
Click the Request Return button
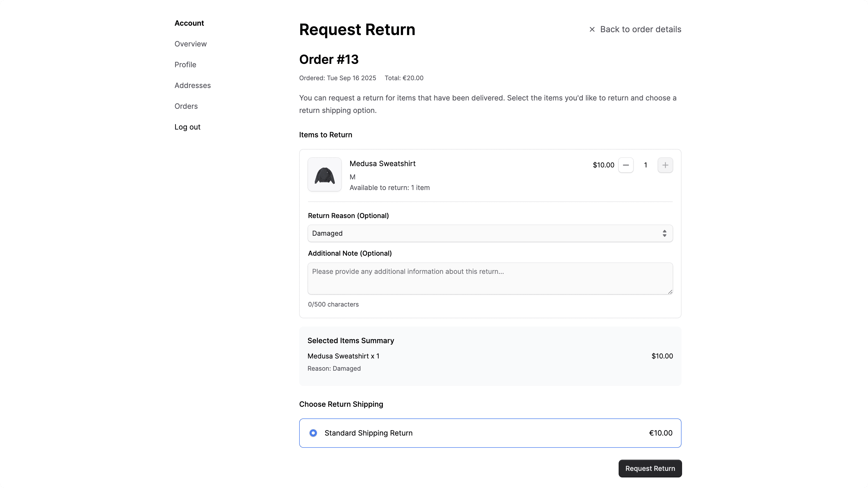[x=650, y=469]
